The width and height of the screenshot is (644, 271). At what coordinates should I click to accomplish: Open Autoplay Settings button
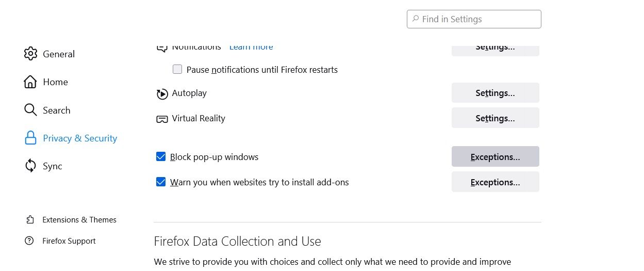tap(495, 93)
